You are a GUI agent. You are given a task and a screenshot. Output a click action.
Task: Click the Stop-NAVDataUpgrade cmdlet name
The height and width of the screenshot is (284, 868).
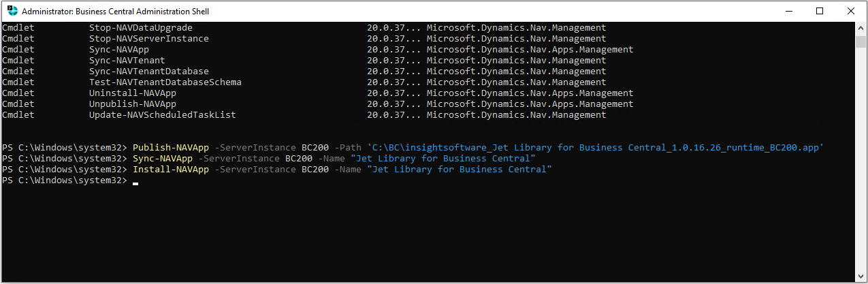point(141,28)
